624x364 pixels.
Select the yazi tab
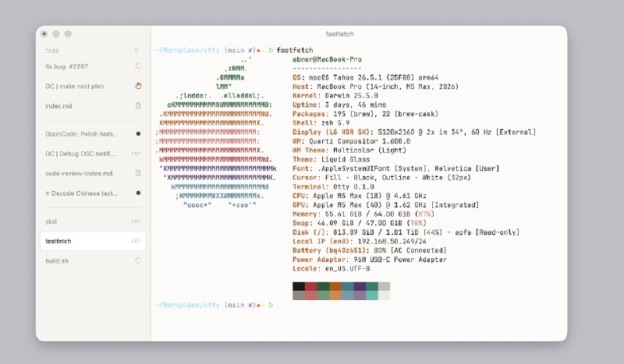coord(93,221)
